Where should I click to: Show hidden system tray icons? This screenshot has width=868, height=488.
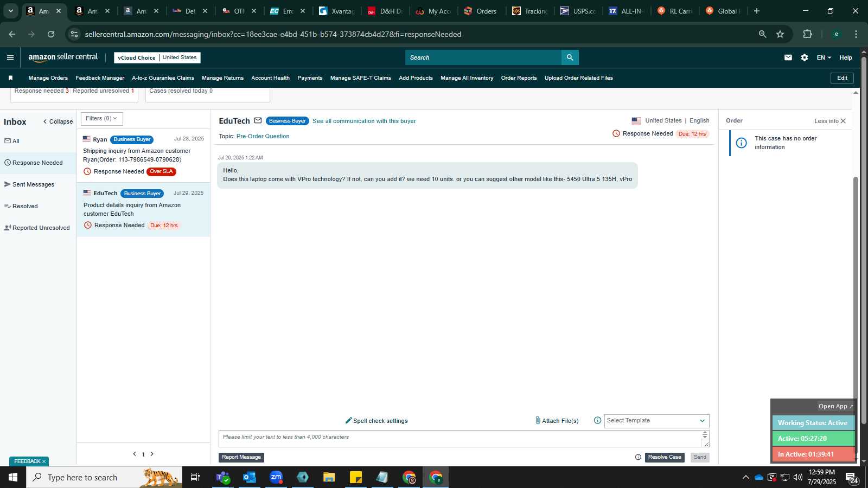(x=745, y=477)
